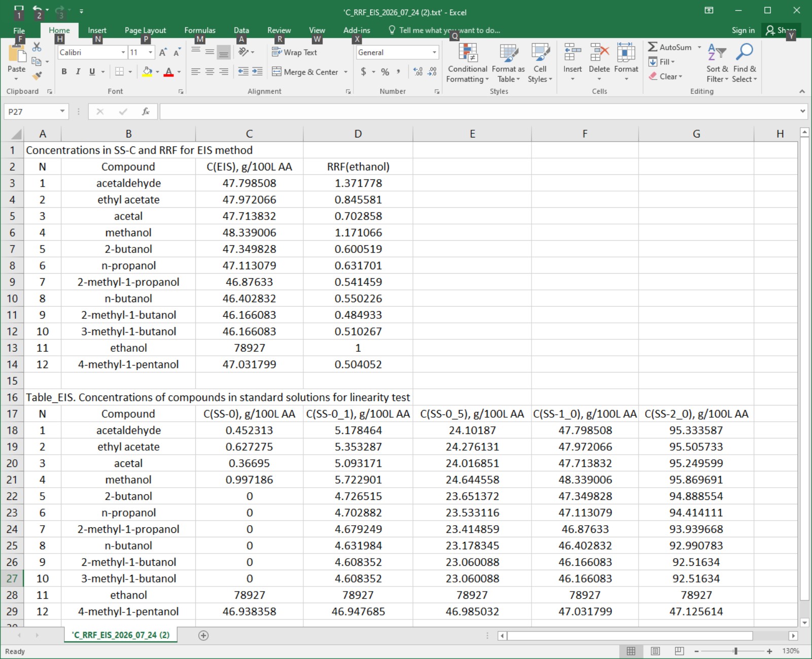Click in the formula bar input
Screen dimensions: 812x659
(479, 112)
